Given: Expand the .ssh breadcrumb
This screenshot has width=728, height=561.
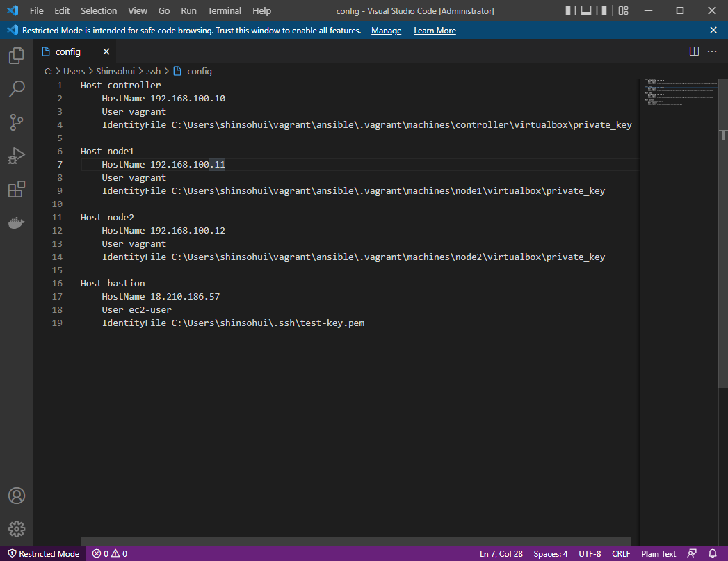Looking at the screenshot, I should coord(153,71).
